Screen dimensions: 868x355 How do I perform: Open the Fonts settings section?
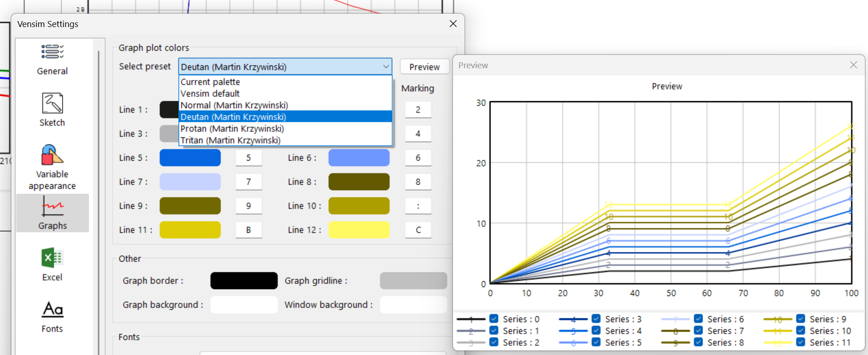[x=52, y=317]
